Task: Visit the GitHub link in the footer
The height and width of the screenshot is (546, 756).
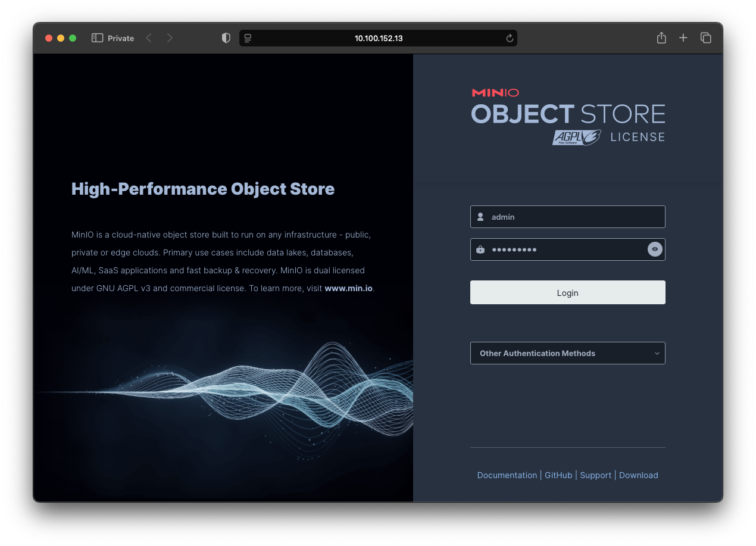Action: tap(558, 475)
